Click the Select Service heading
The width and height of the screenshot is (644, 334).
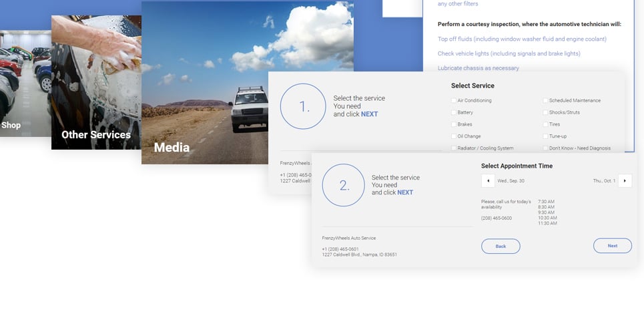tap(472, 86)
